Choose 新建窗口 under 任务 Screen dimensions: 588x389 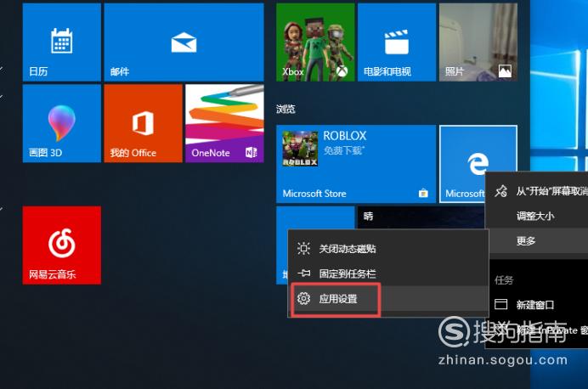[537, 305]
